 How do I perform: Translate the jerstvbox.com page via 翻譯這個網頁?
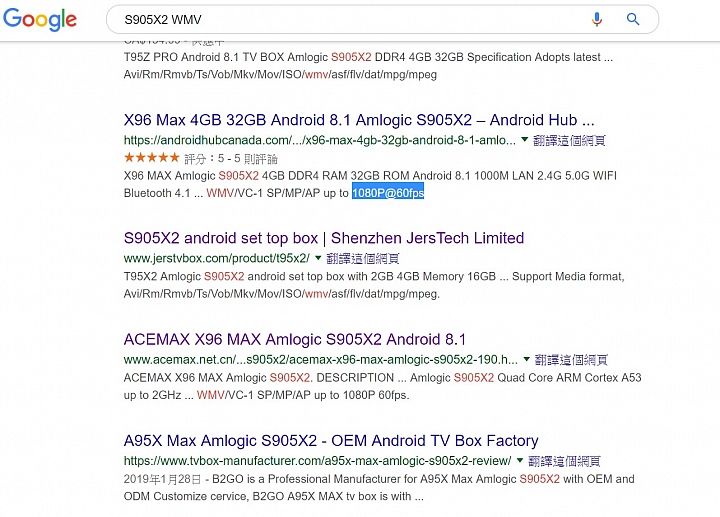click(x=363, y=258)
